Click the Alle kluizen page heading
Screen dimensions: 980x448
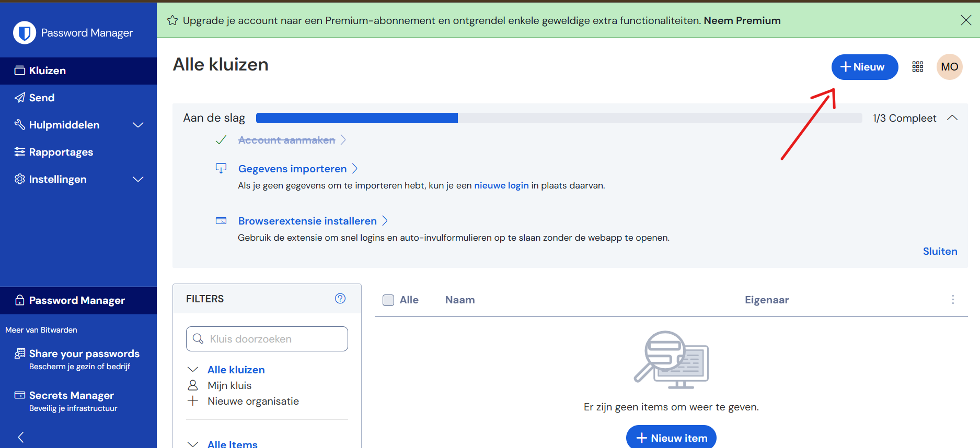click(221, 65)
